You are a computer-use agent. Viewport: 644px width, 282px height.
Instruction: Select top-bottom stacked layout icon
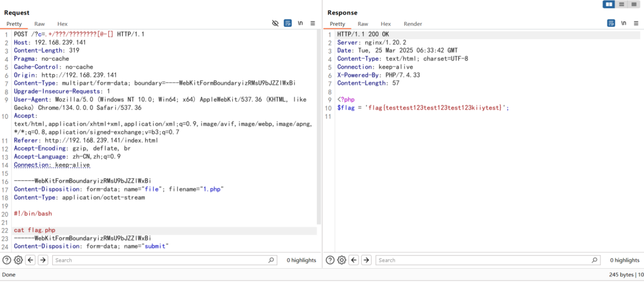(x=621, y=4)
